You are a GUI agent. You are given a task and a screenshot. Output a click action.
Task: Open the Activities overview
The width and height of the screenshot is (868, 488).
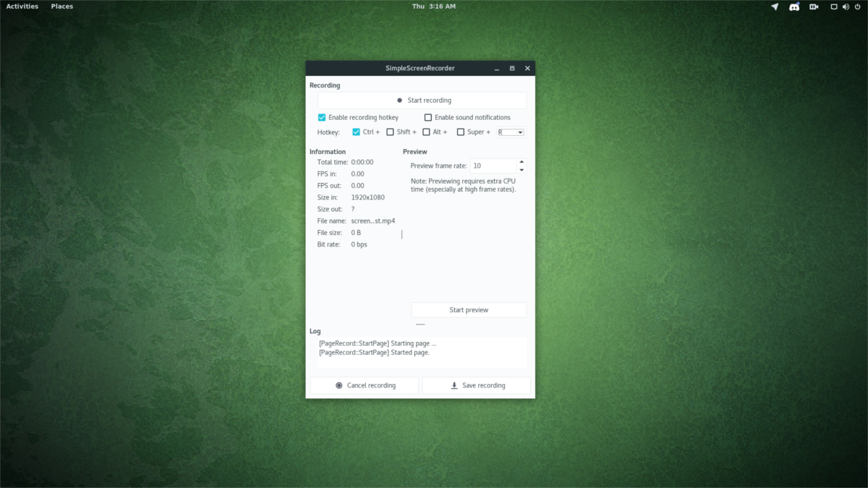pos(22,7)
